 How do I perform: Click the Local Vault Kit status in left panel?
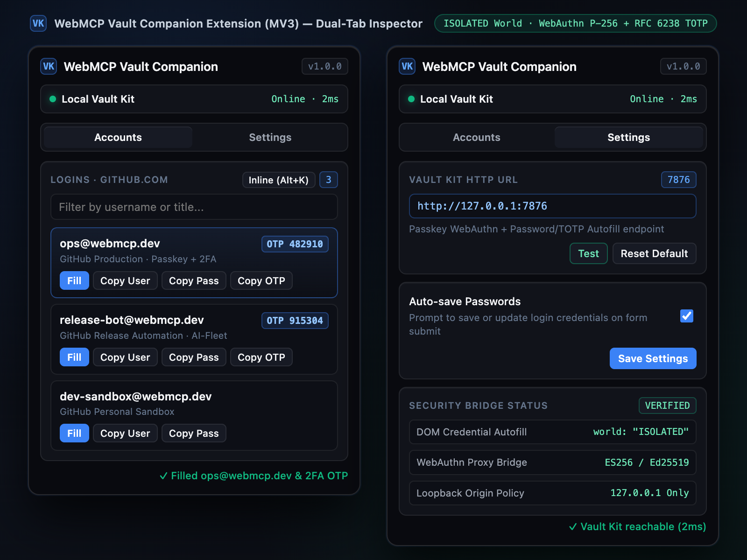click(x=194, y=99)
